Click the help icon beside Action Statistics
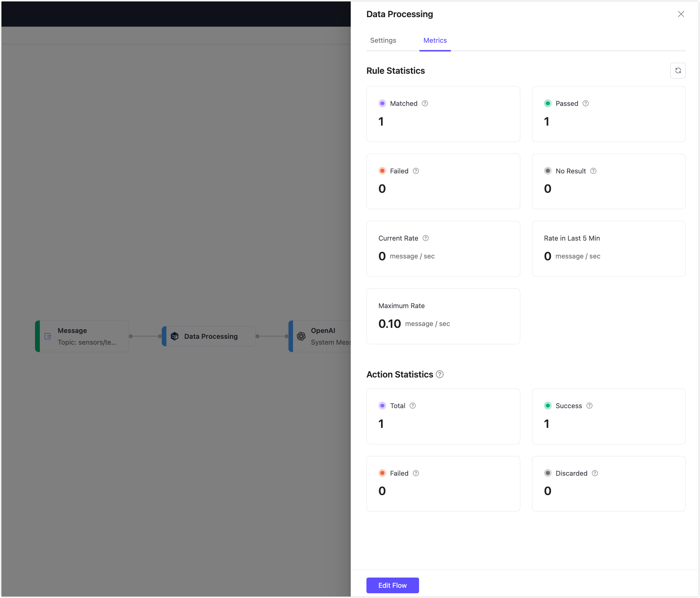This screenshot has width=700, height=598. 440,374
